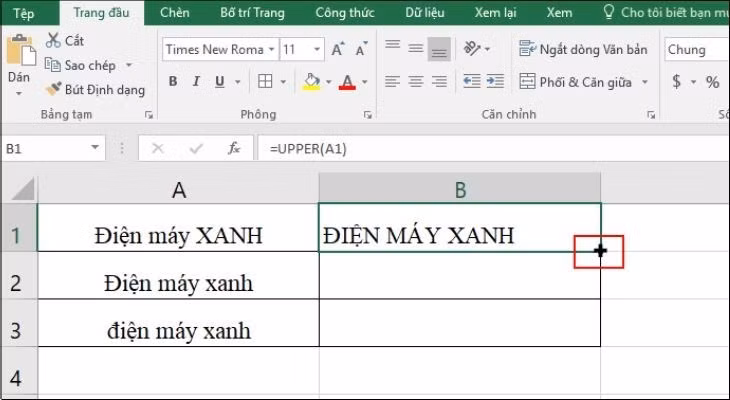730x400 pixels.
Task: Align text right icon
Action: [439, 82]
